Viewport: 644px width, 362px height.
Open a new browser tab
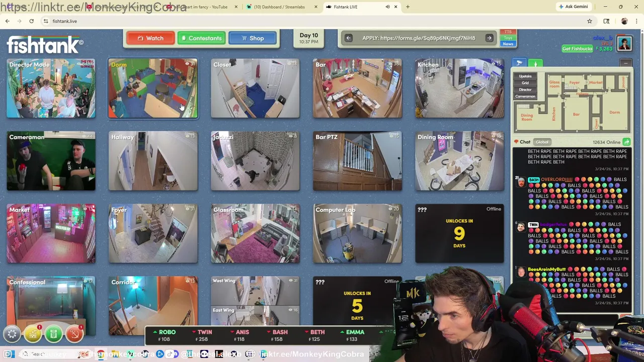pyautogui.click(x=408, y=7)
